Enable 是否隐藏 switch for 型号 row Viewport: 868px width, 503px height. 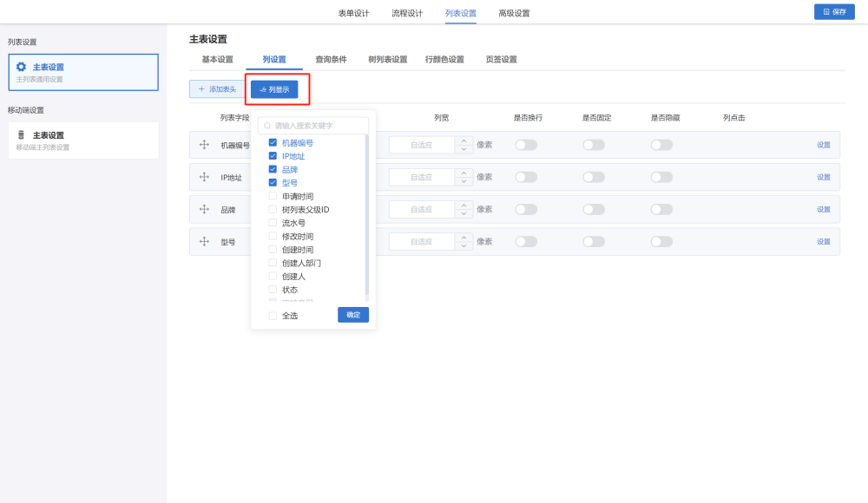[x=661, y=242]
